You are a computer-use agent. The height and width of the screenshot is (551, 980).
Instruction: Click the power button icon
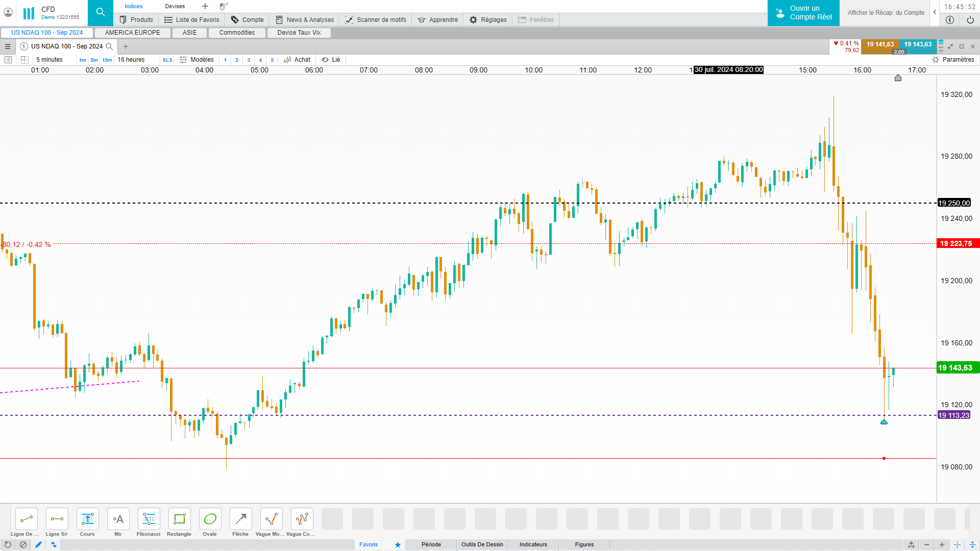tap(970, 20)
